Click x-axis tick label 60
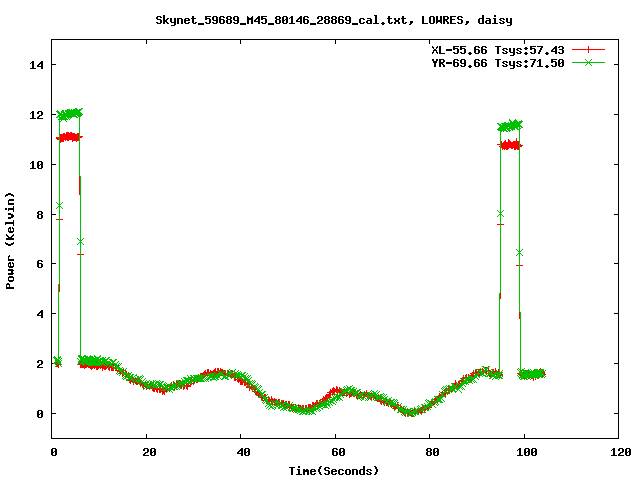Screen dimensions: 640x480 pos(338,452)
